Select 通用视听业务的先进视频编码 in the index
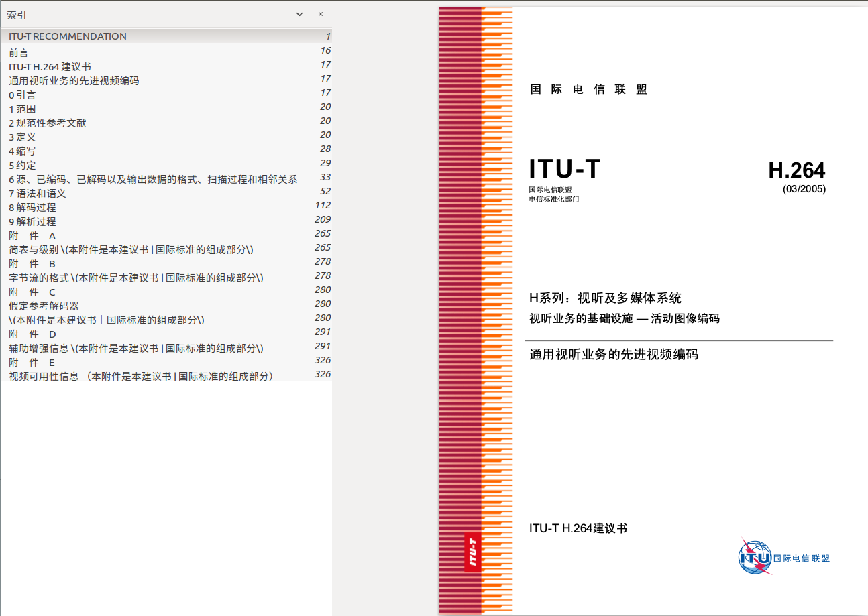Screen dimensions: 868x616 click(x=71, y=80)
